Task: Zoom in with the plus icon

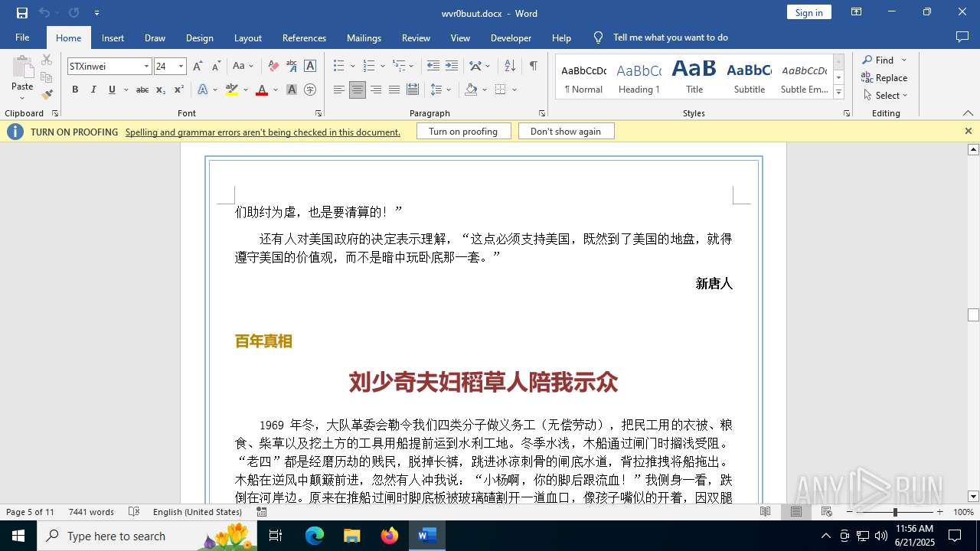Action: click(x=940, y=512)
